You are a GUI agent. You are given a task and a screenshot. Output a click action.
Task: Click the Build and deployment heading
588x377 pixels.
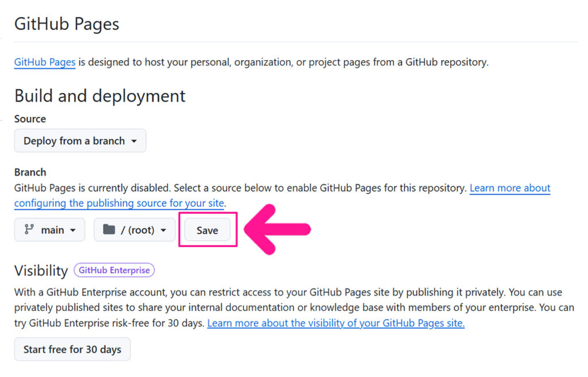coord(100,95)
